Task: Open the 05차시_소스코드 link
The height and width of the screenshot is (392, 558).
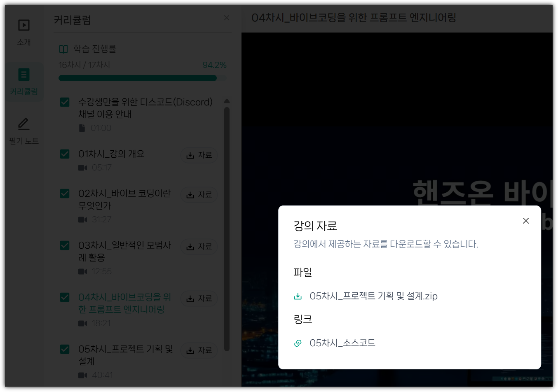Action: click(342, 343)
